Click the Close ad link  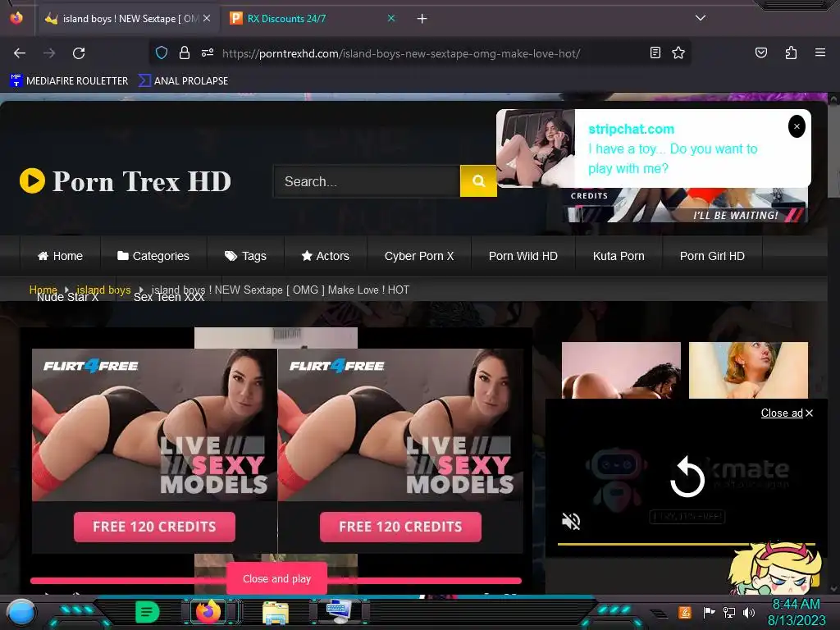[x=787, y=413]
